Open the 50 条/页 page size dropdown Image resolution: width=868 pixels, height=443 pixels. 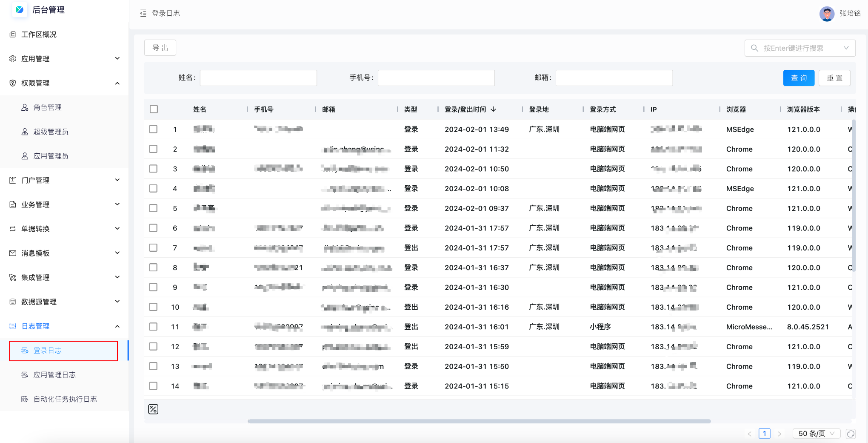coord(816,434)
